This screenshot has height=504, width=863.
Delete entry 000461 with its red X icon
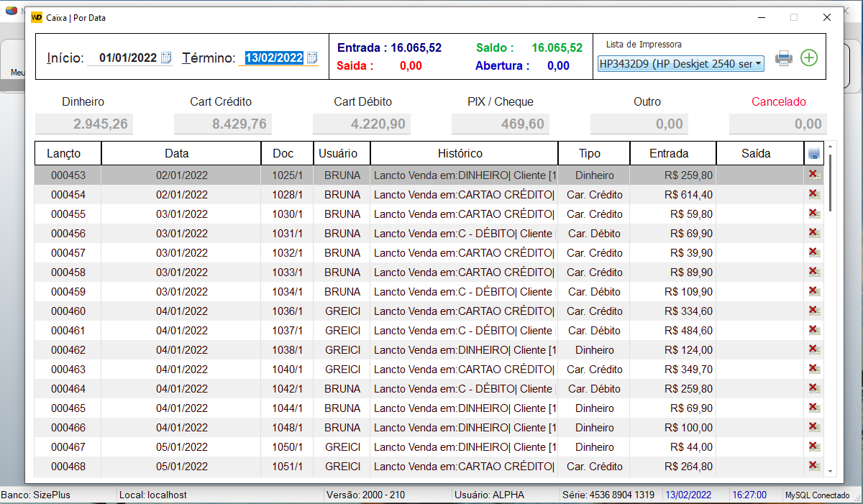point(814,330)
